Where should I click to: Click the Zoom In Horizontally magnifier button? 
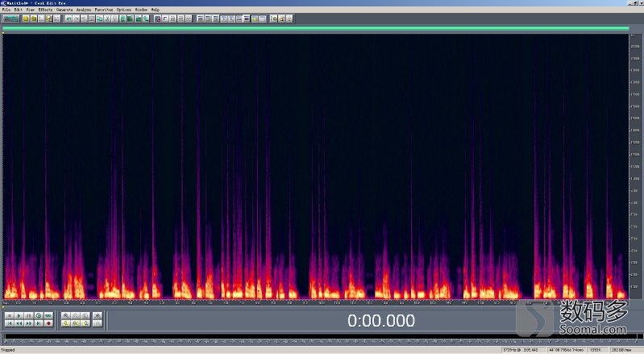pos(66,315)
